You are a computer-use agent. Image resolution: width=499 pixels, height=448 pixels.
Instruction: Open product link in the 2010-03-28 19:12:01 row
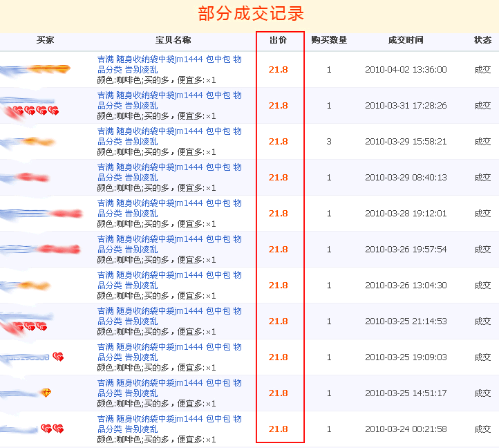[169, 208]
